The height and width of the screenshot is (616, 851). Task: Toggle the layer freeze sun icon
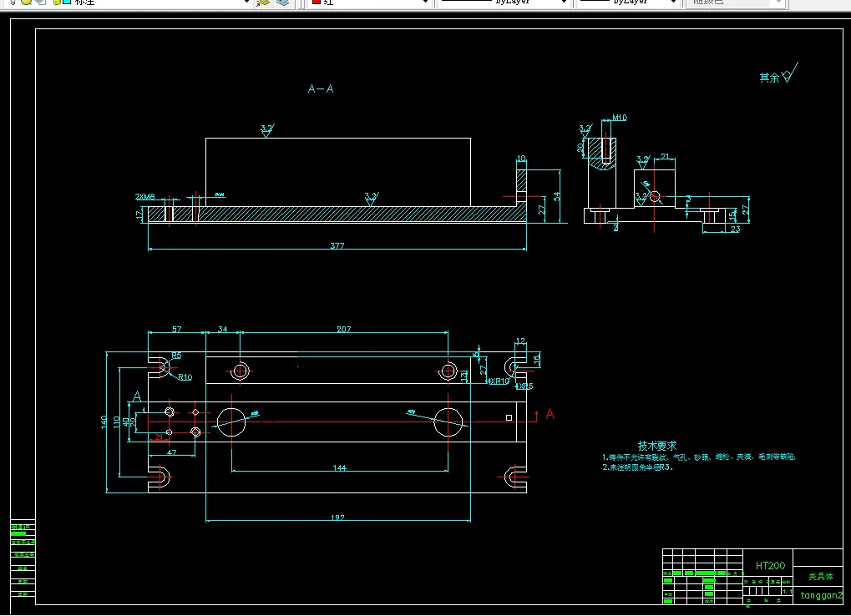coord(28,3)
